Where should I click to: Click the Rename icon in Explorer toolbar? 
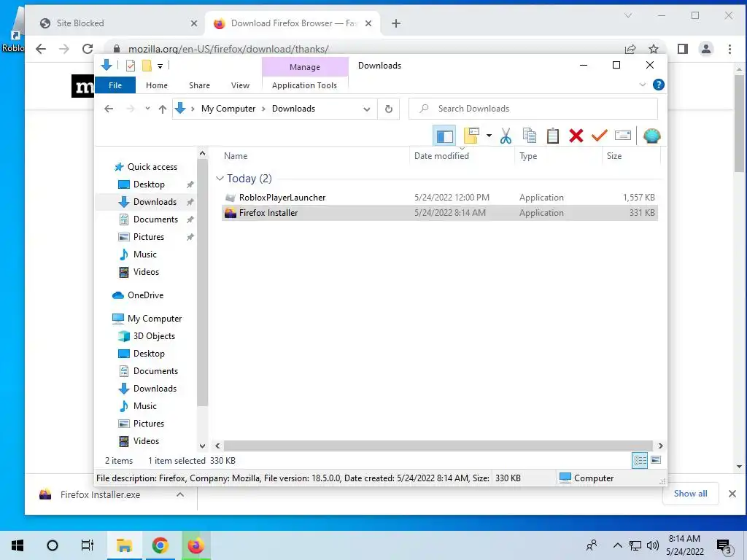(x=623, y=136)
